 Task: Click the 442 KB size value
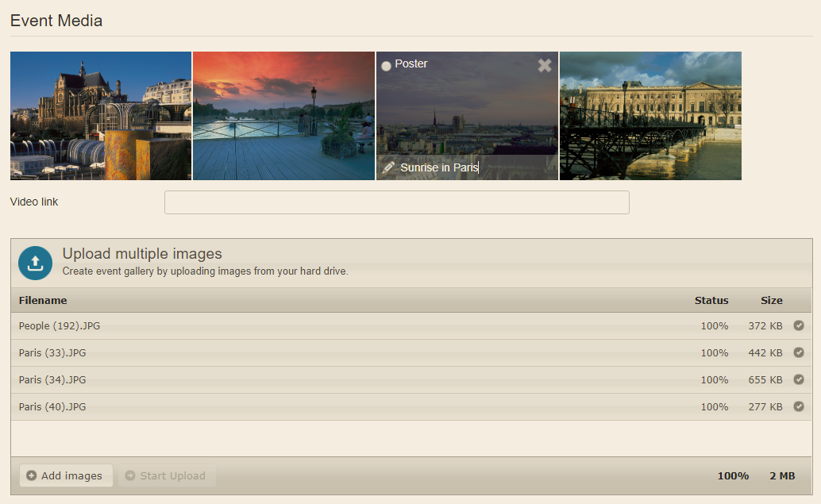pos(765,352)
